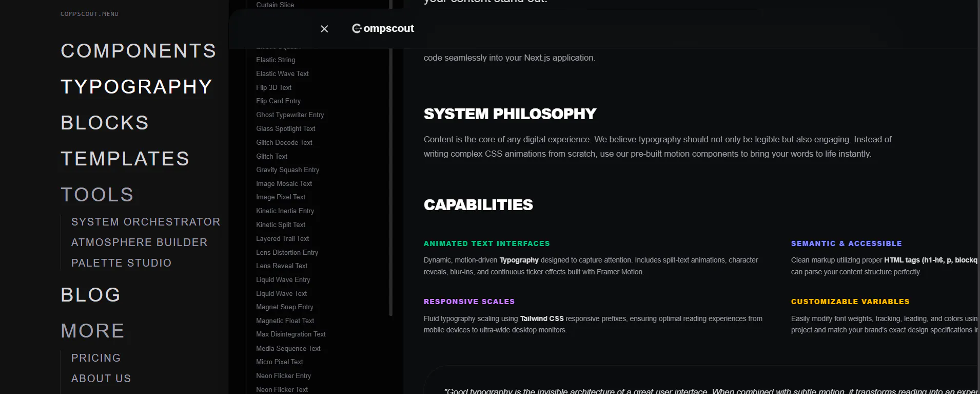The height and width of the screenshot is (394, 980).
Task: Click the COMPSCOUT.MENU label
Action: click(x=89, y=14)
